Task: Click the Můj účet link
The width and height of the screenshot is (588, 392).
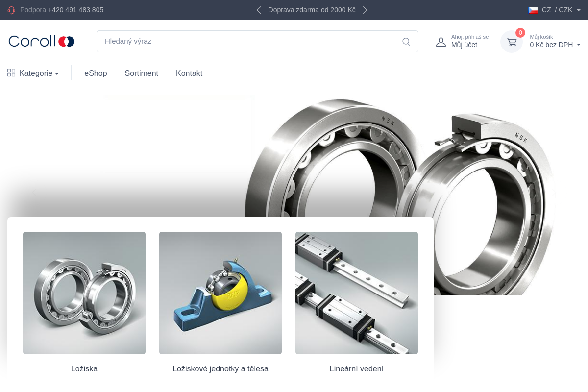Action: (464, 45)
